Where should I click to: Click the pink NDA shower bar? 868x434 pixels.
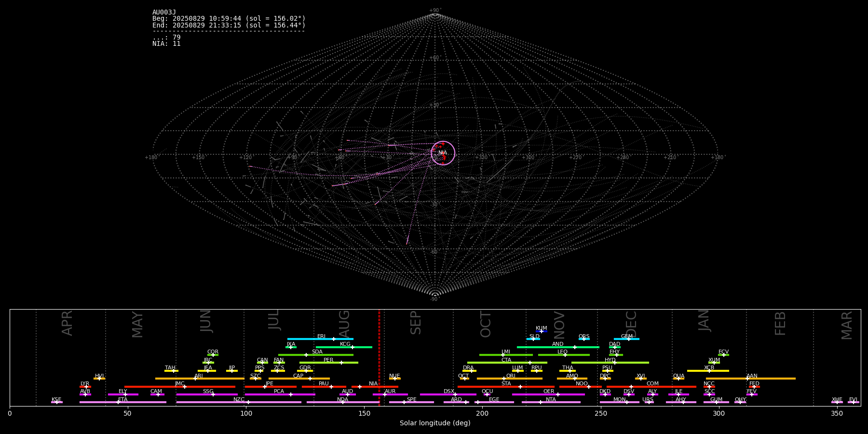coord(343,402)
